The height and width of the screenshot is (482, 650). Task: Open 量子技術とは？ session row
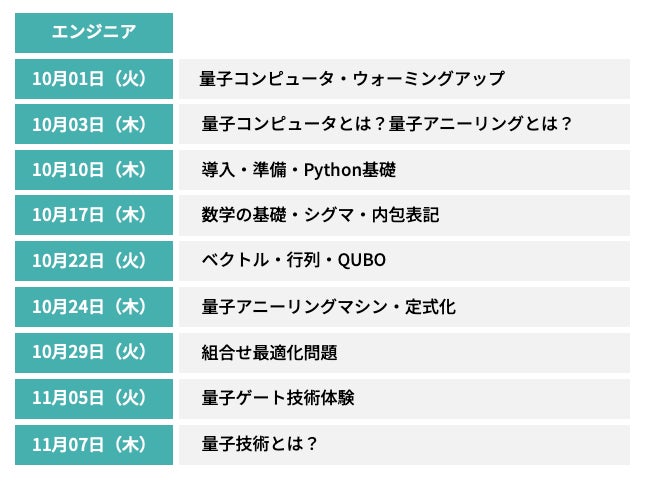tap(405, 444)
